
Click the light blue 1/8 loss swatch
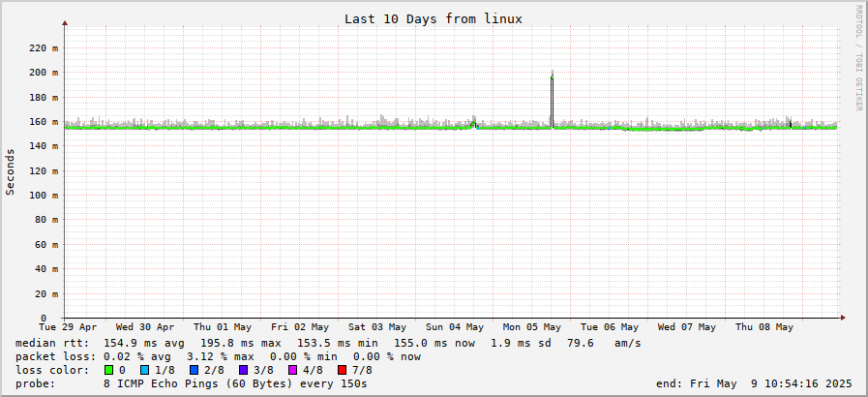tap(145, 370)
